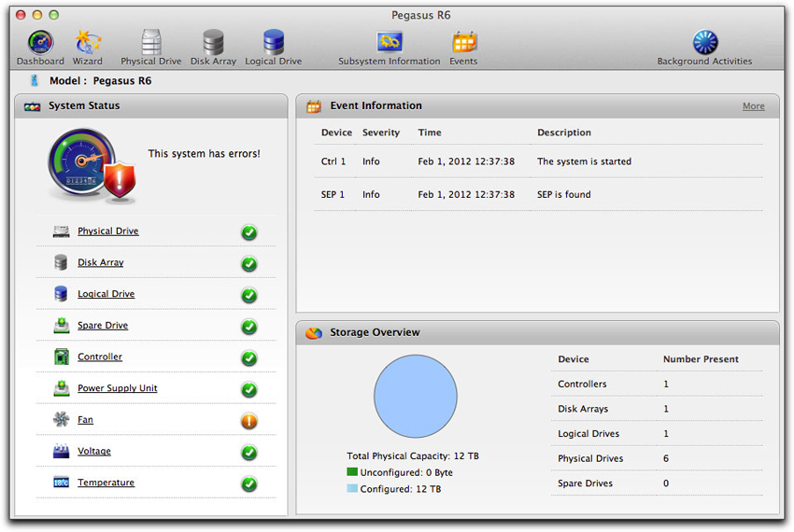This screenshot has height=532, width=794.
Task: Open the Voltage link
Action: click(x=93, y=451)
